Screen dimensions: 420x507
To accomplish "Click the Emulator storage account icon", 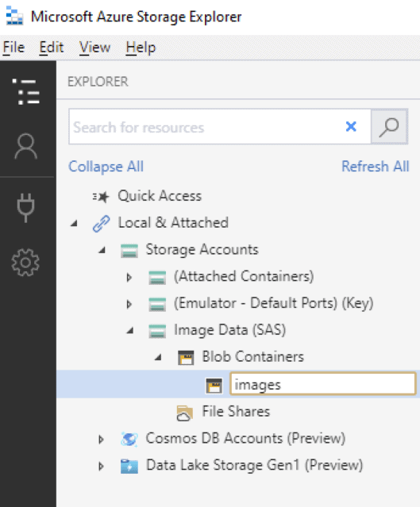I will click(x=157, y=304).
